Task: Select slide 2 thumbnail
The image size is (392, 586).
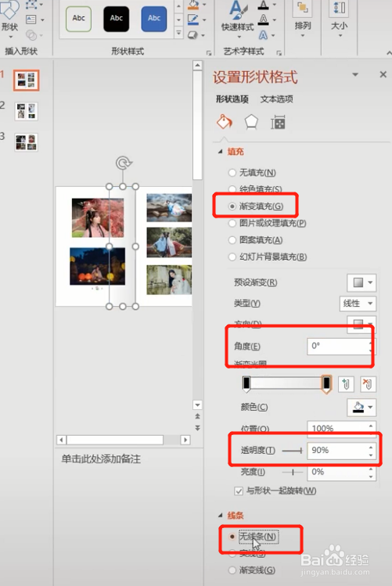Action: [x=26, y=111]
